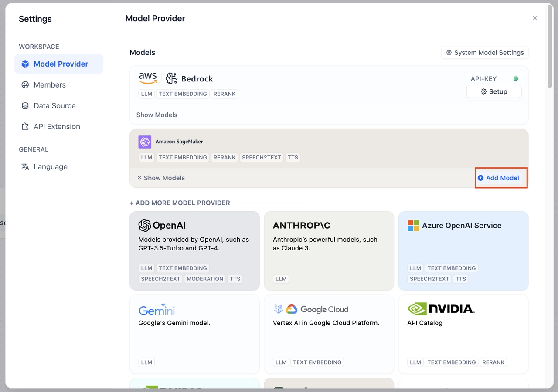Screen dimensions: 558x392
Task: Open the Members settings tab
Action: pyautogui.click(x=50, y=85)
